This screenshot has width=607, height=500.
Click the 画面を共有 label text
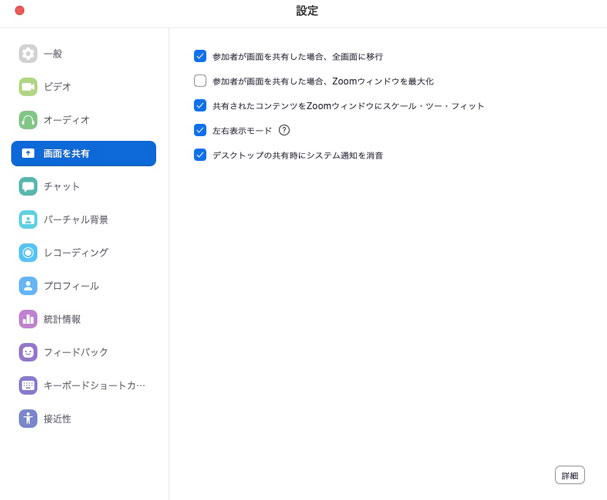[x=67, y=154]
